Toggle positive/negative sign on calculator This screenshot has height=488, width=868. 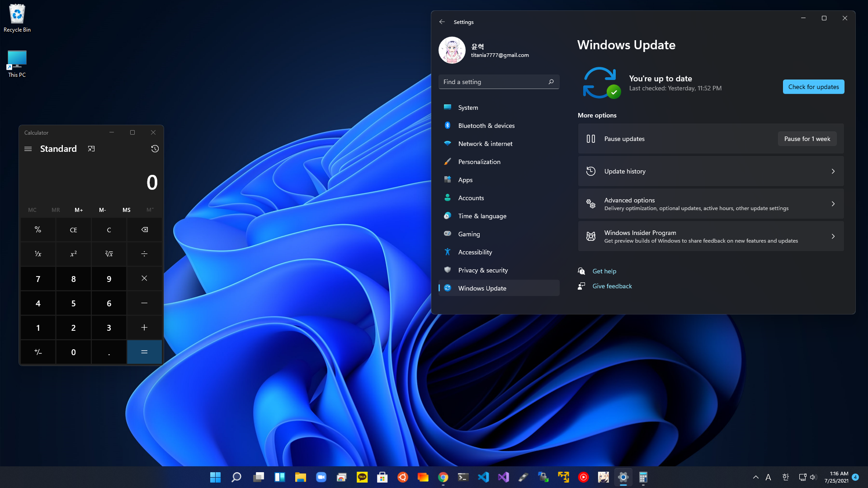point(38,352)
